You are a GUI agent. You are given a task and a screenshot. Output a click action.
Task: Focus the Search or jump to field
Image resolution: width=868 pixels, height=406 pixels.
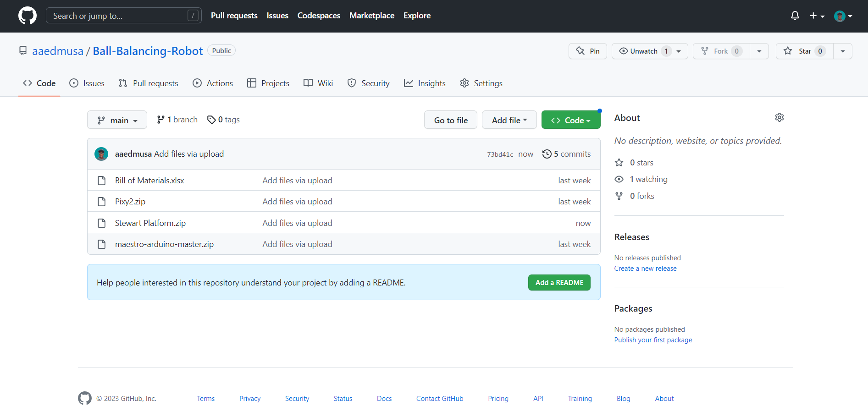pyautogui.click(x=119, y=16)
